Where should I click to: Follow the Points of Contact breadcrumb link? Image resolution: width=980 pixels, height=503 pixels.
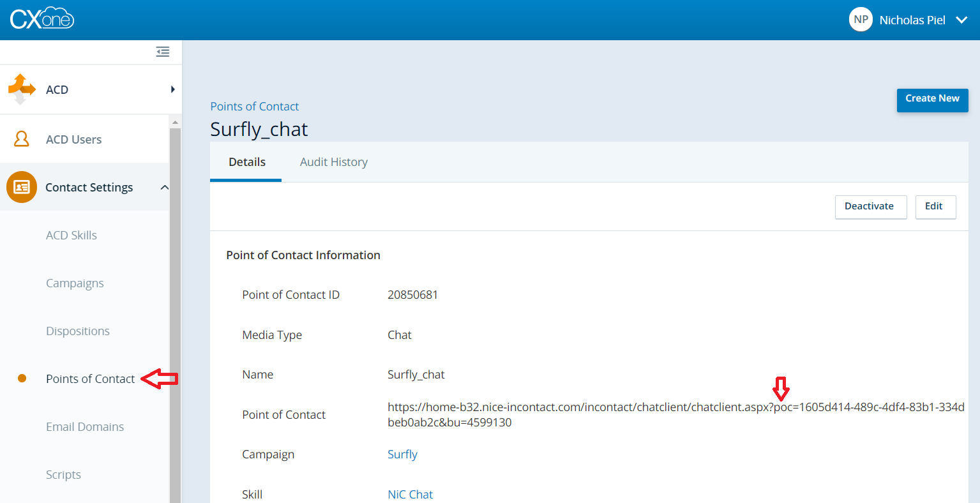tap(254, 107)
